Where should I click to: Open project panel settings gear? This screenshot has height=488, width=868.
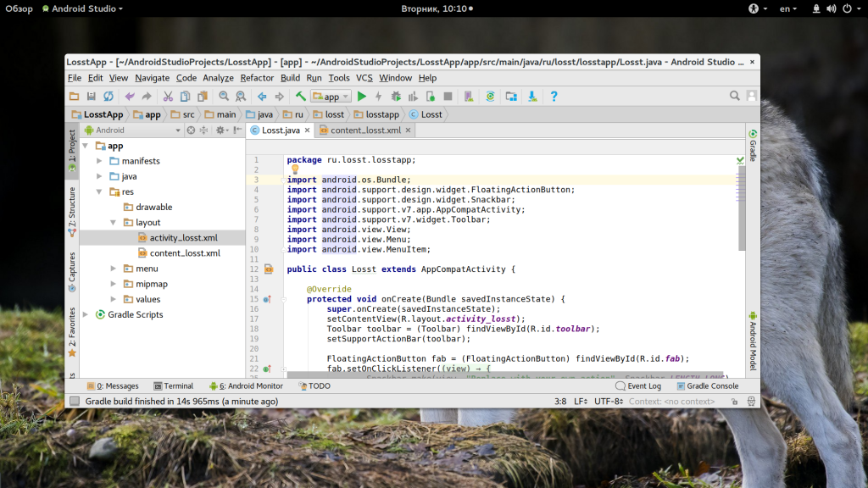pos(220,130)
